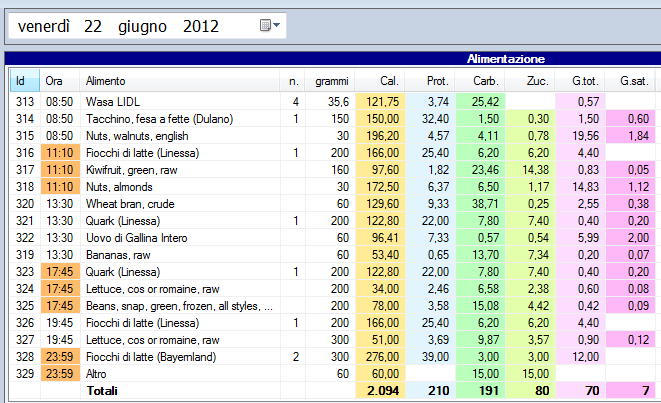Click calories value 121,75
The image size is (661, 403).
(380, 102)
